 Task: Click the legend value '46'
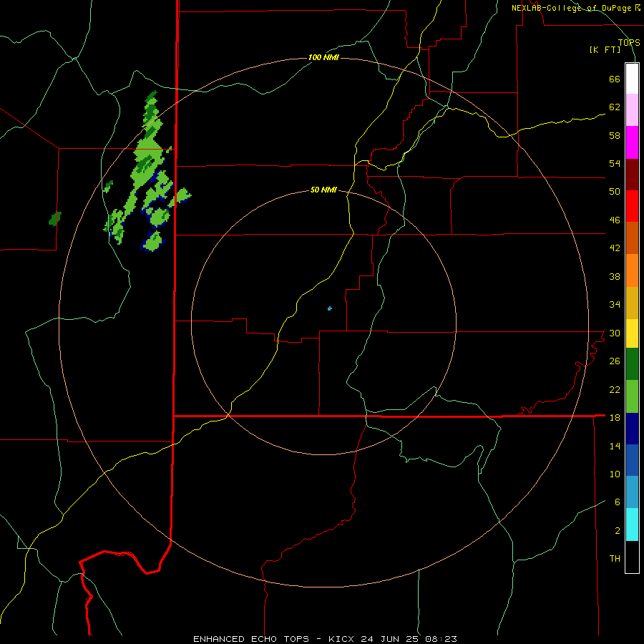point(615,220)
